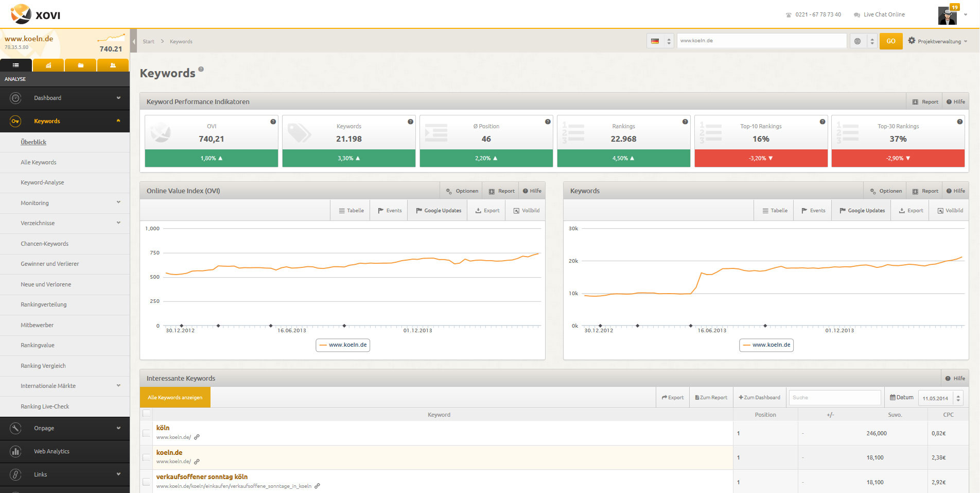Open the Projektverwaltung dropdown
This screenshot has width=980, height=493.
(x=937, y=41)
